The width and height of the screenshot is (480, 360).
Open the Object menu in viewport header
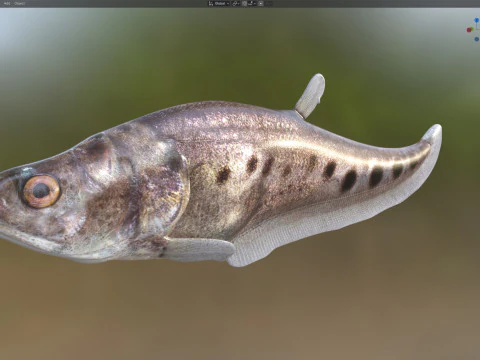pyautogui.click(x=20, y=4)
